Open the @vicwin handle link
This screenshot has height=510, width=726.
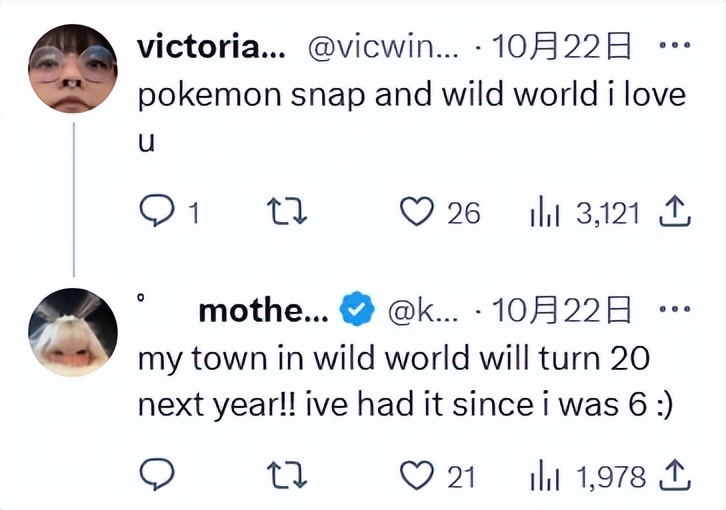pyautogui.click(x=380, y=46)
